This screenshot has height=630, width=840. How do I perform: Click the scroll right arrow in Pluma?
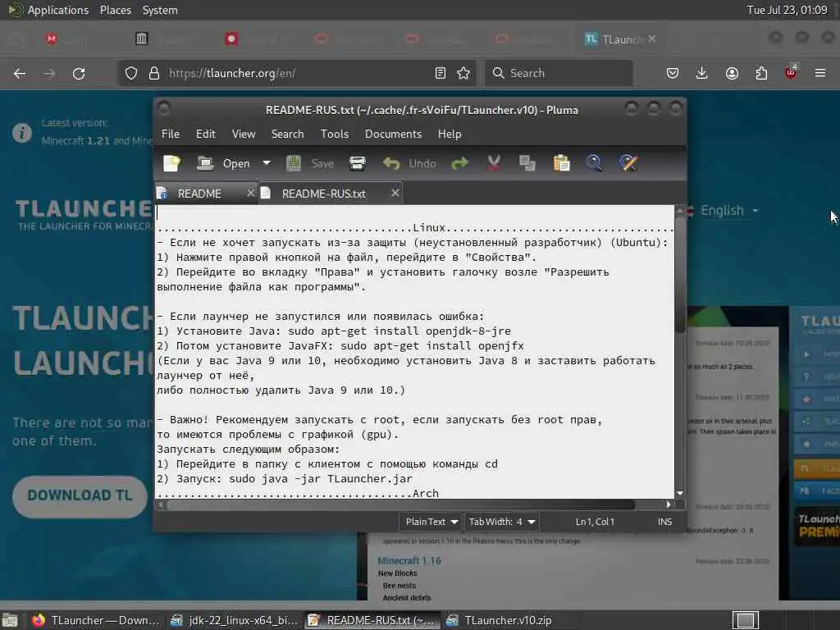click(668, 504)
